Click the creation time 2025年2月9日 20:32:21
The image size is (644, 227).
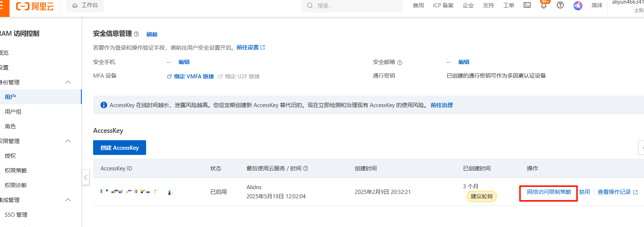(383, 192)
